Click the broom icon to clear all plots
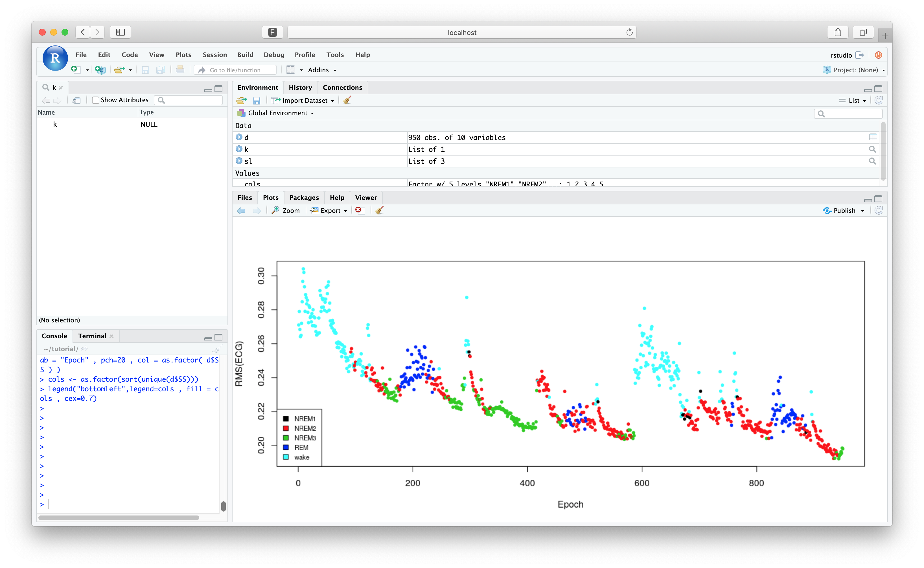 [x=380, y=210]
